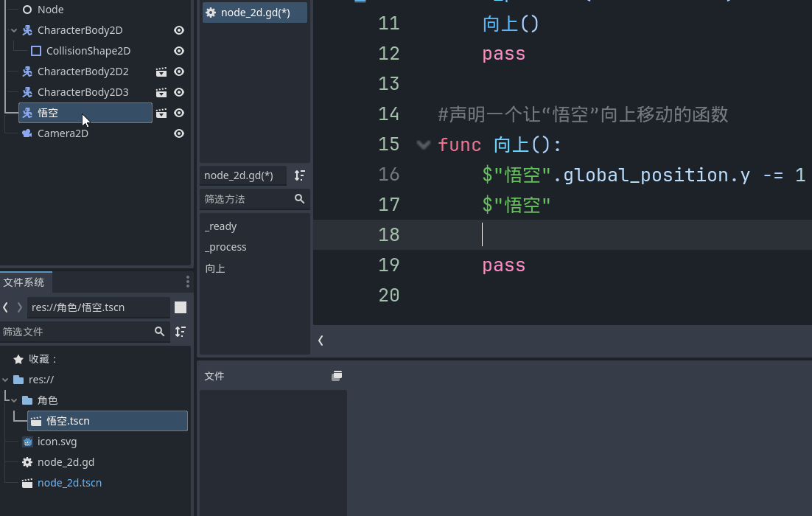Collapse the script panel with the left chevron
Image resolution: width=812 pixels, height=516 pixels.
[x=321, y=341]
